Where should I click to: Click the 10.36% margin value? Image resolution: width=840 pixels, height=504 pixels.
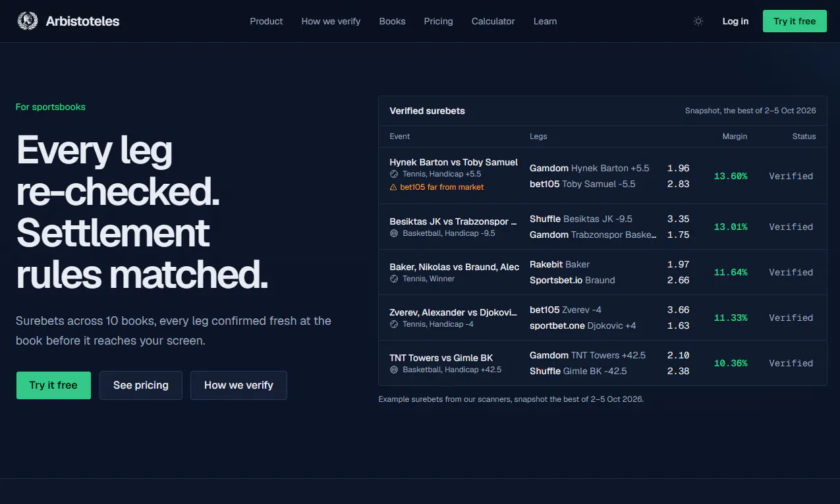tap(731, 363)
